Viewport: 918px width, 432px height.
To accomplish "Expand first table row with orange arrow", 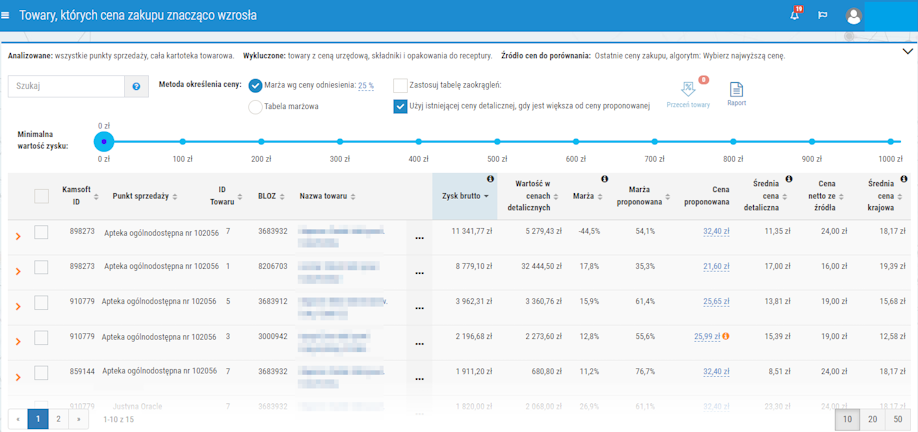I will 18,236.
